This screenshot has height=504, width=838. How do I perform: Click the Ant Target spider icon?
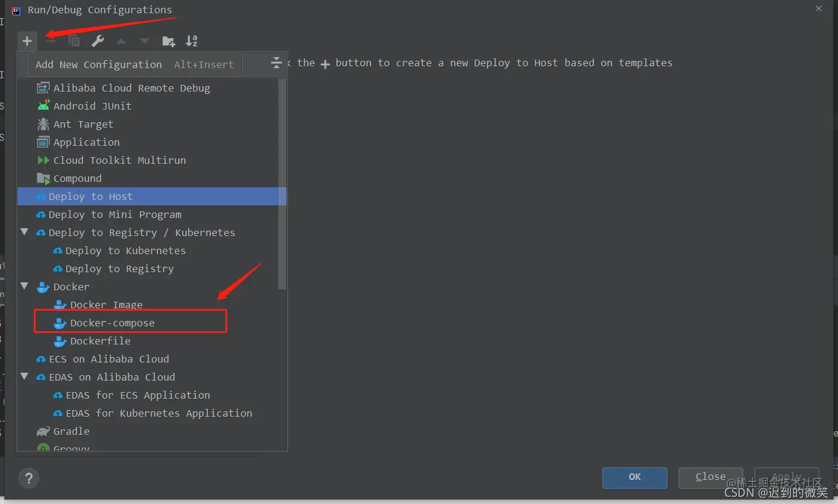43,124
